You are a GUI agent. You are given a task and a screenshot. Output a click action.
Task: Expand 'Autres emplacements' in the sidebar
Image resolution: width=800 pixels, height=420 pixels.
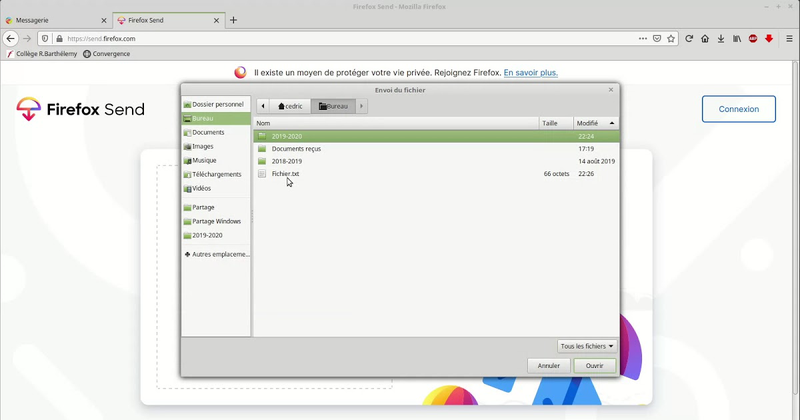coord(216,254)
